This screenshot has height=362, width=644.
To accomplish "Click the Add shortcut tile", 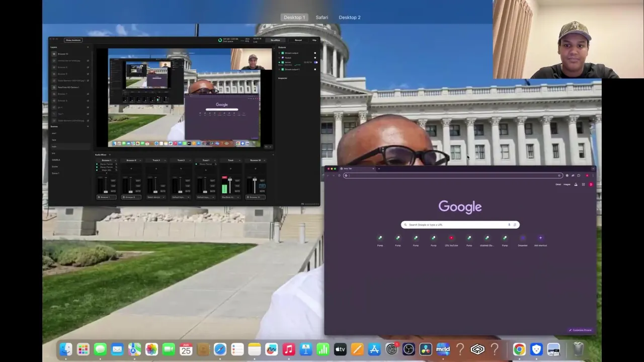I will click(x=540, y=240).
